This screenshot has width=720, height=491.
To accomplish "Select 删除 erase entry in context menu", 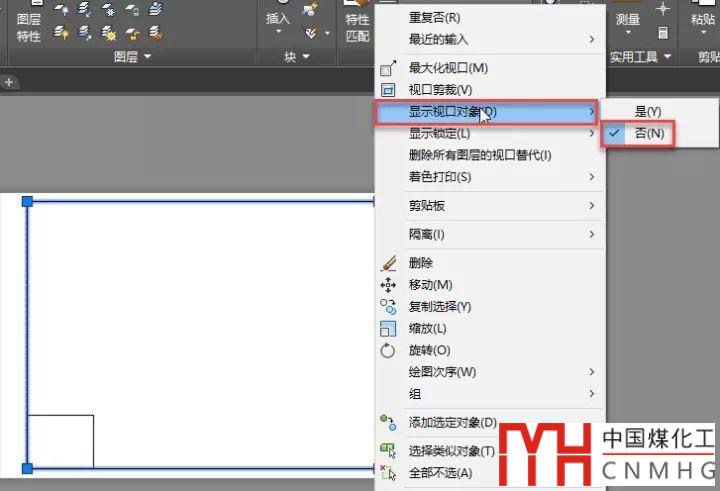I will point(489,263).
